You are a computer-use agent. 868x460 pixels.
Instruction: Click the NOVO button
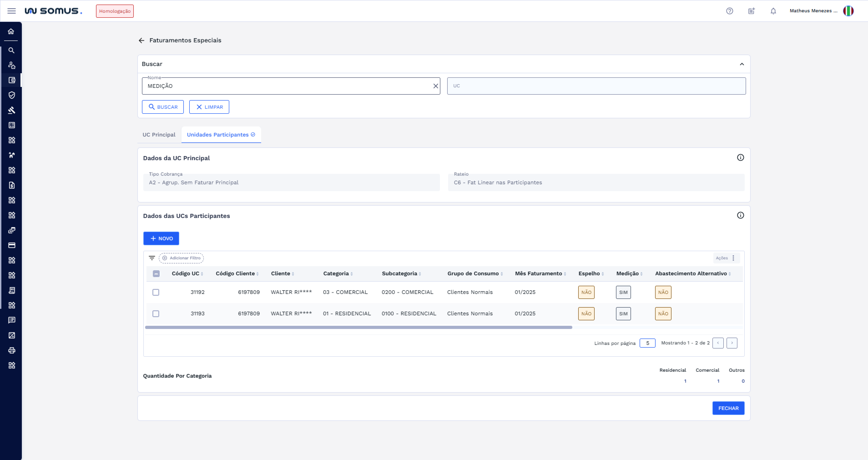coord(161,238)
